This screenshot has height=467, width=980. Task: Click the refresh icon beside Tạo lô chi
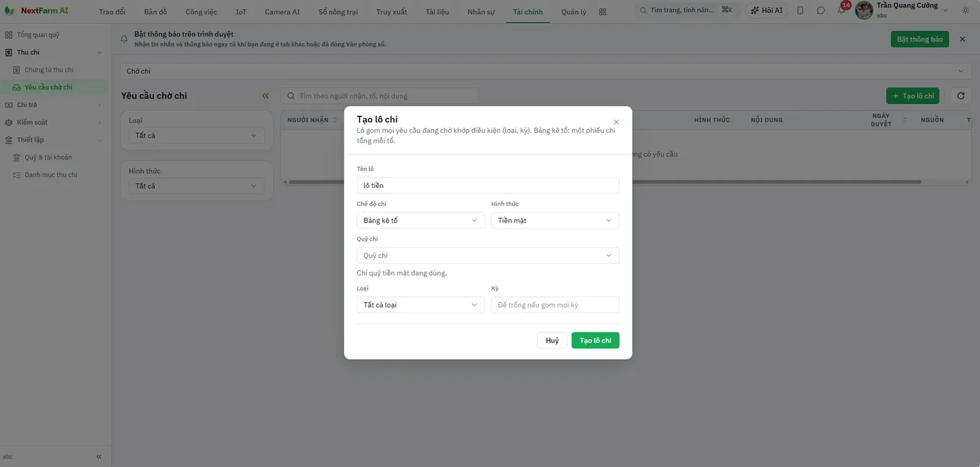[961, 95]
